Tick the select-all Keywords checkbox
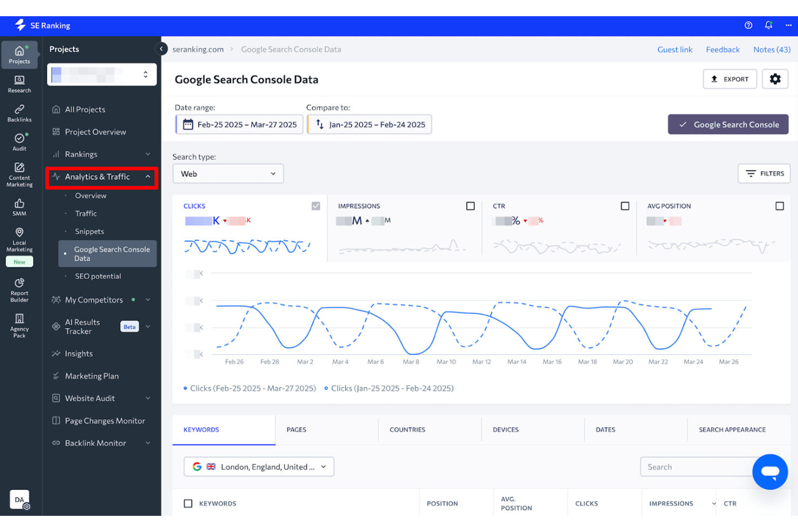The width and height of the screenshot is (798, 532). point(188,503)
